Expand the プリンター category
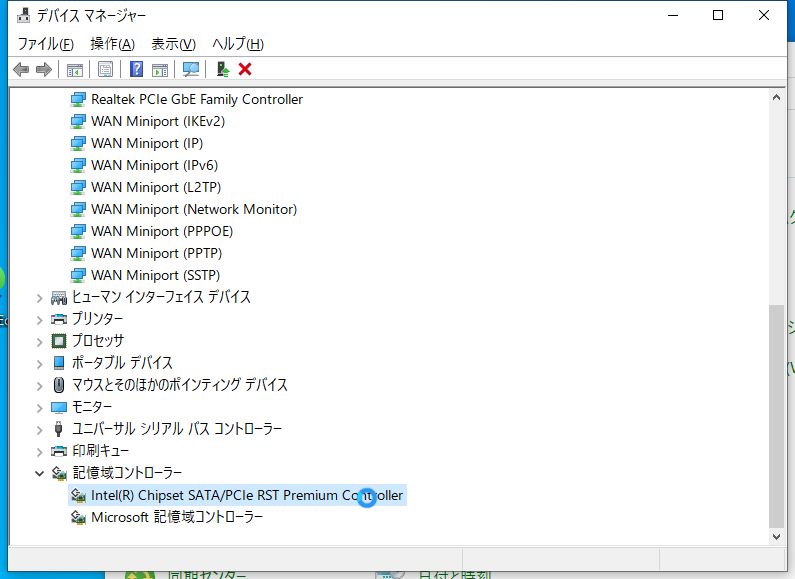795x579 pixels. pos(40,319)
